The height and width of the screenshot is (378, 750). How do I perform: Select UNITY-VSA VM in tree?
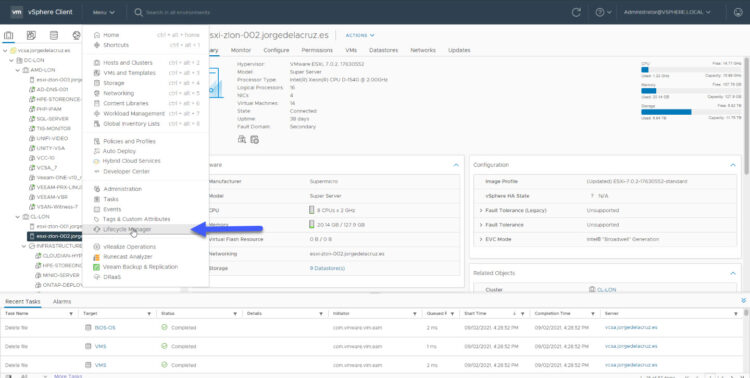click(x=50, y=148)
